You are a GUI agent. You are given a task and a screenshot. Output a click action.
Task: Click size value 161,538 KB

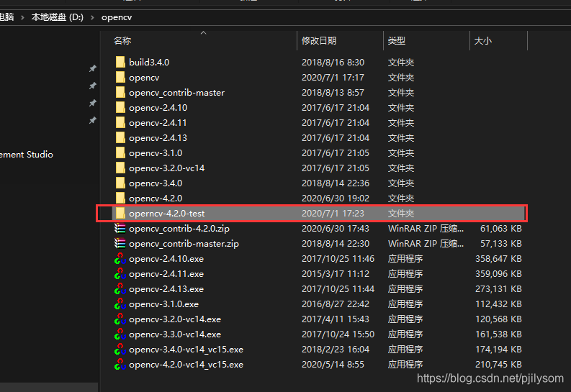tap(498, 334)
